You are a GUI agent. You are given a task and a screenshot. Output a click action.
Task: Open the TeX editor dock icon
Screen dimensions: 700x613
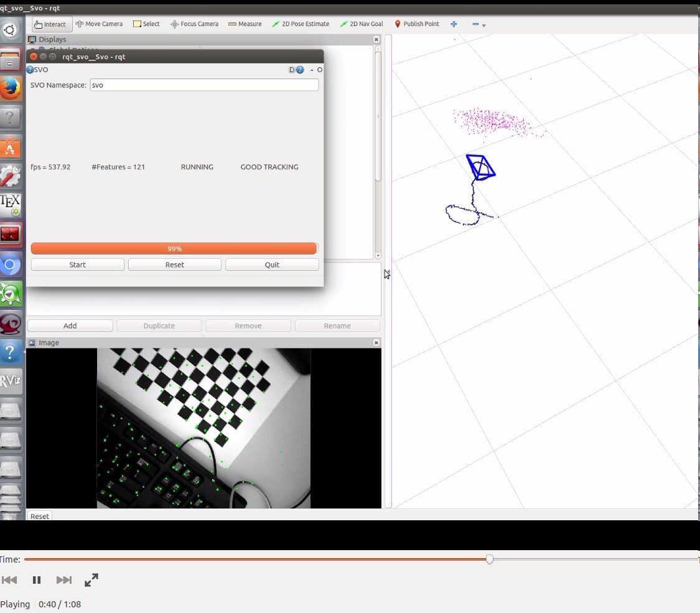pos(10,205)
